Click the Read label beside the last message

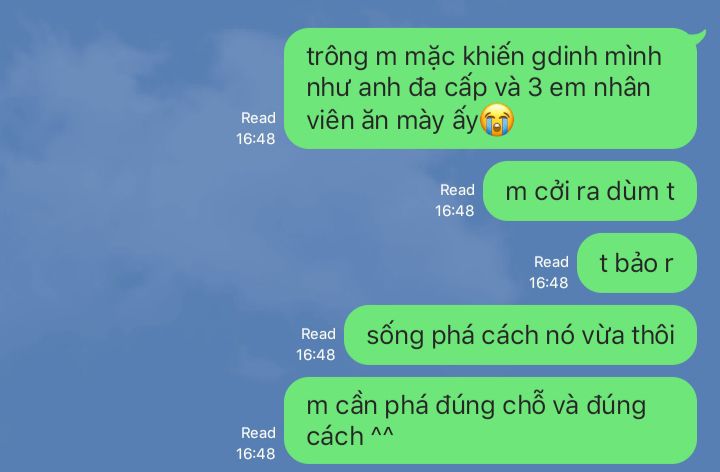coord(259,433)
